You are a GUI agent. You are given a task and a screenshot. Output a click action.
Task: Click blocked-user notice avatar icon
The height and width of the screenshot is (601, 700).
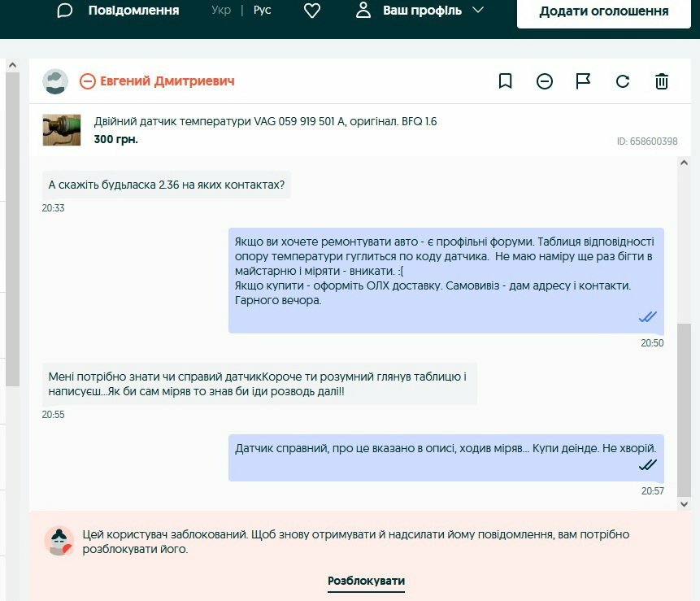59,541
